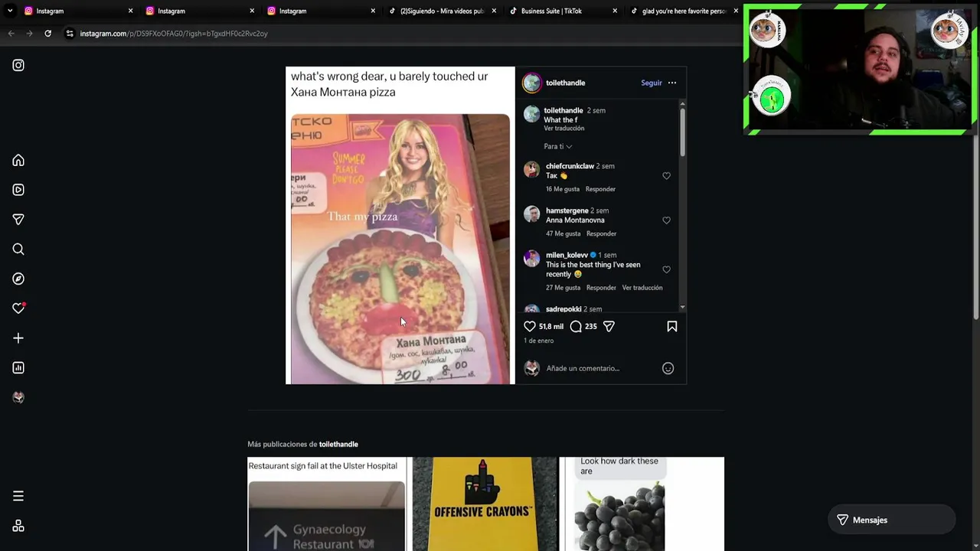Image resolution: width=980 pixels, height=551 pixels.
Task: Open toilethandle link under Más publicaciones
Action: (x=338, y=444)
